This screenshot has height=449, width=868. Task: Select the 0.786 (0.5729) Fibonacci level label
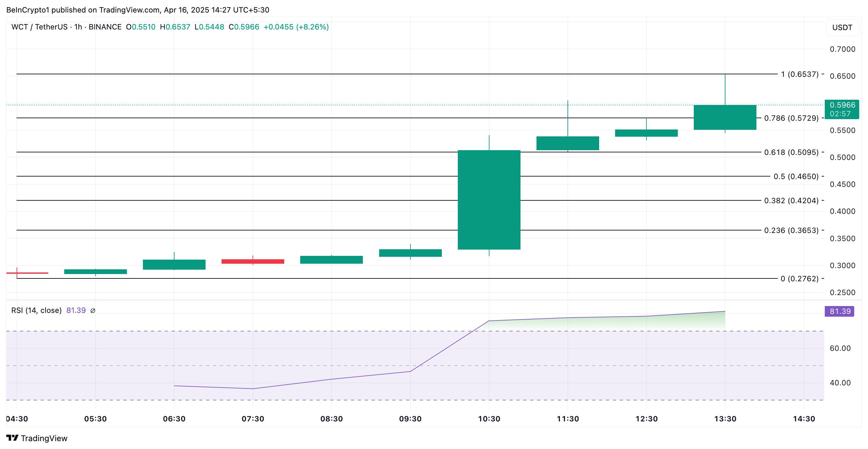791,118
